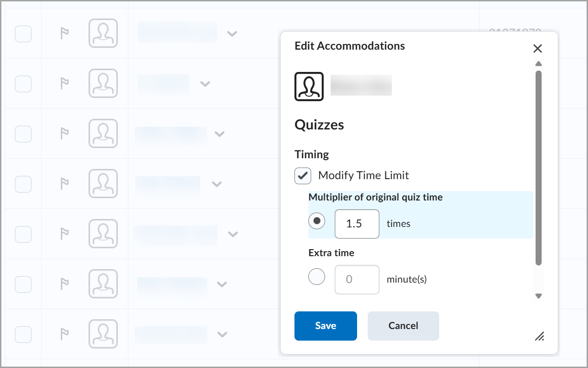Uncheck the Modify Time Limit checkbox
The width and height of the screenshot is (588, 368).
pos(302,176)
